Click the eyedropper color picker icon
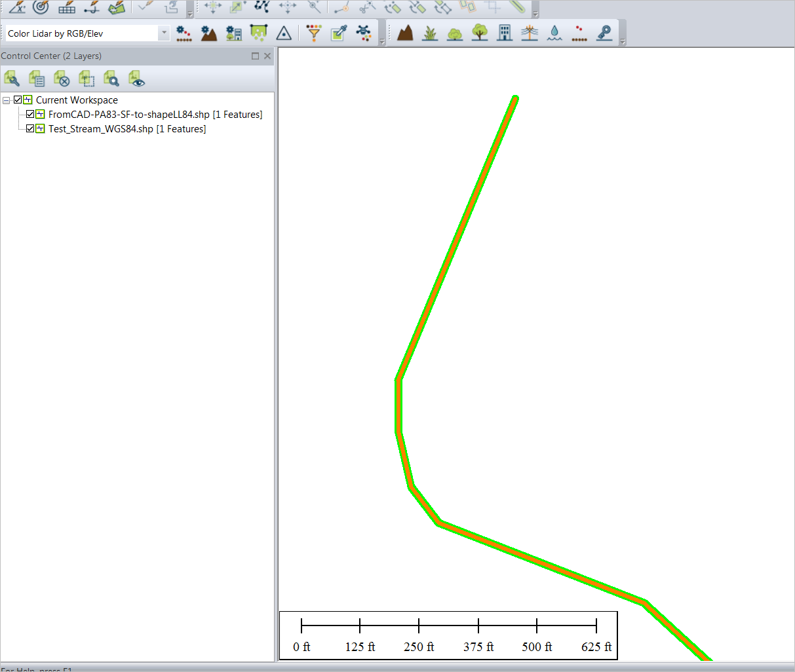 tap(337, 31)
